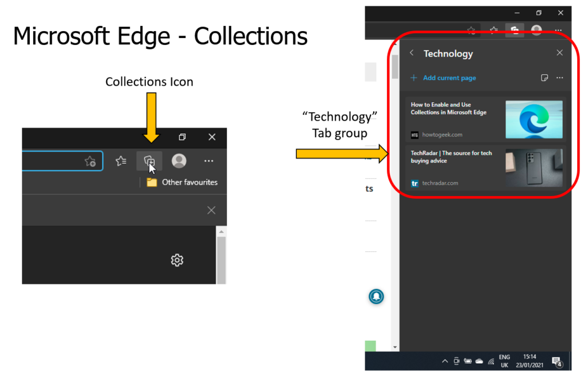
Task: Click the plus icon before Add current page
Action: (x=413, y=78)
